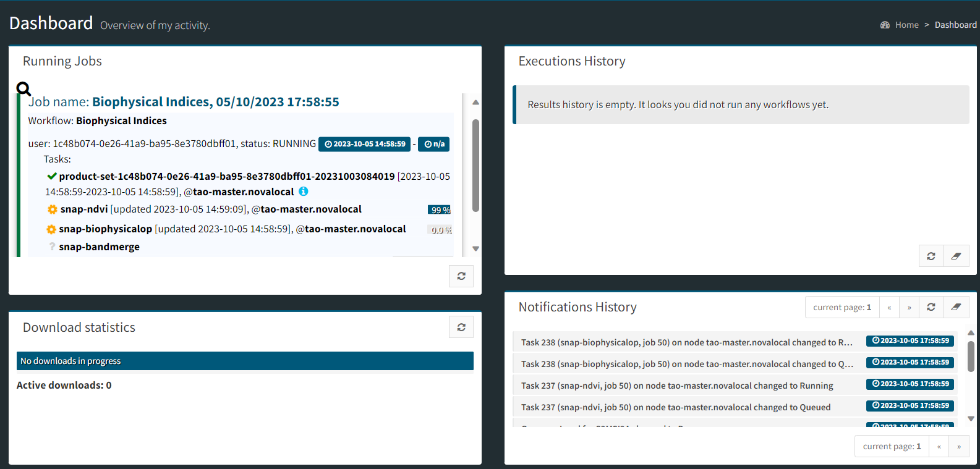Open Home breadcrumb link
980x469 pixels.
click(906, 25)
